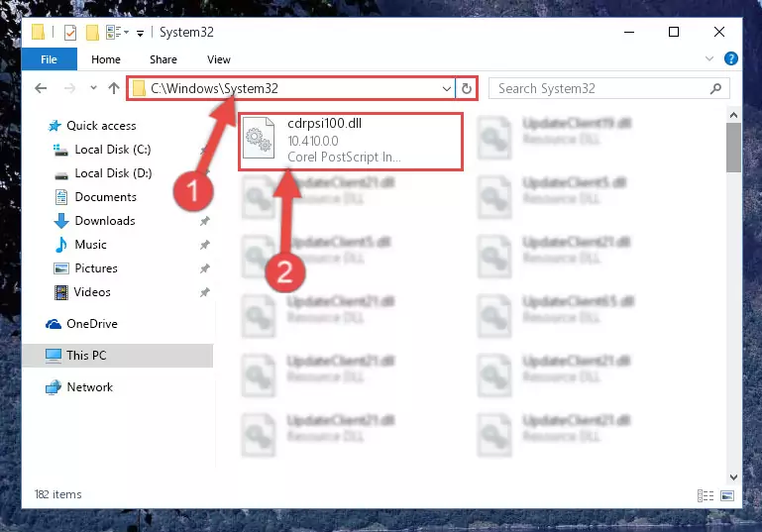Go up one folder level with up arrow
Screen dimensions: 762x532
click(x=114, y=88)
